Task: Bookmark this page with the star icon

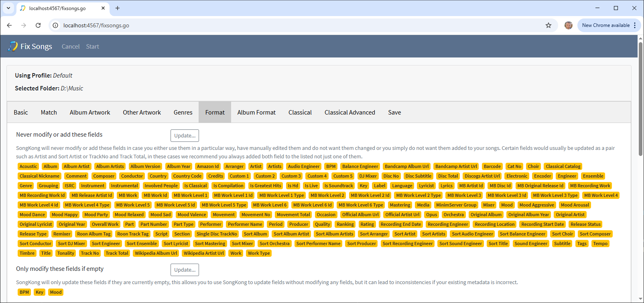Action: pyautogui.click(x=548, y=25)
